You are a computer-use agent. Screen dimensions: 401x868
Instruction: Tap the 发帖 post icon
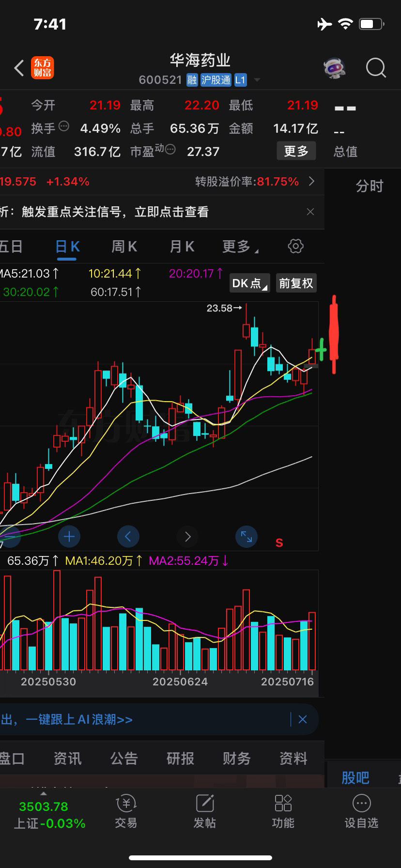coord(204,812)
